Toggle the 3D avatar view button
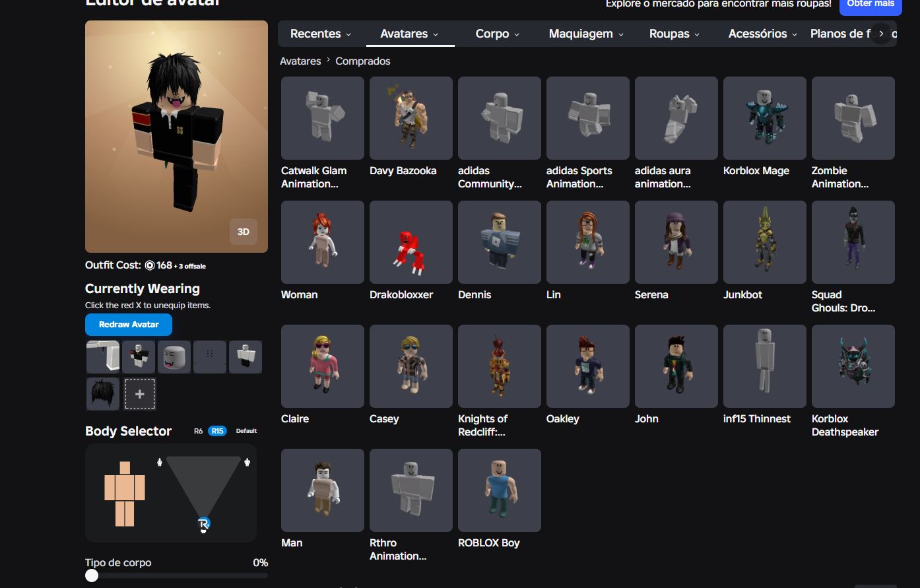This screenshot has width=920, height=588. [243, 232]
